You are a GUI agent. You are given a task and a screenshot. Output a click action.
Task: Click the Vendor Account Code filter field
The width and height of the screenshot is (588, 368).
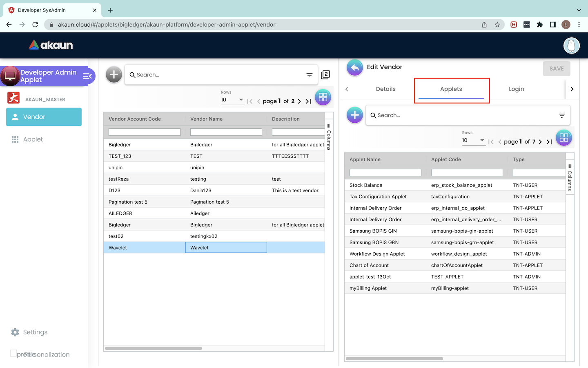(144, 132)
